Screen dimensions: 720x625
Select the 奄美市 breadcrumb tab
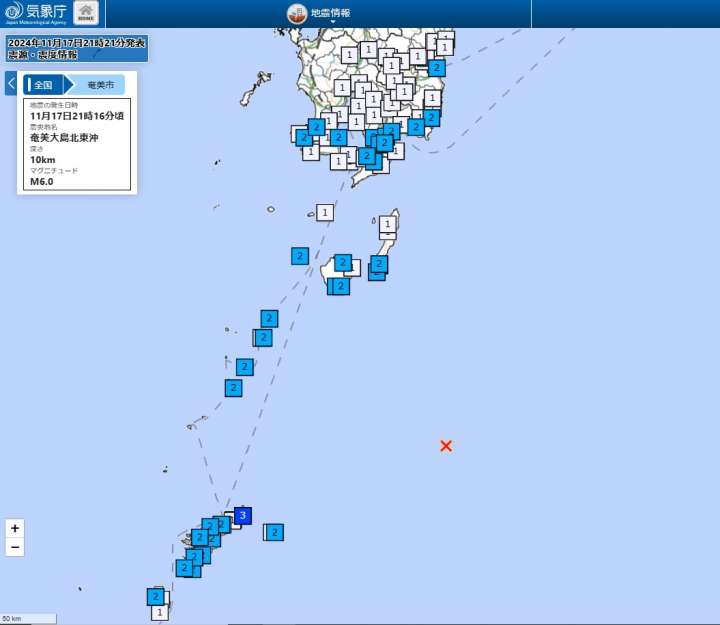101,85
